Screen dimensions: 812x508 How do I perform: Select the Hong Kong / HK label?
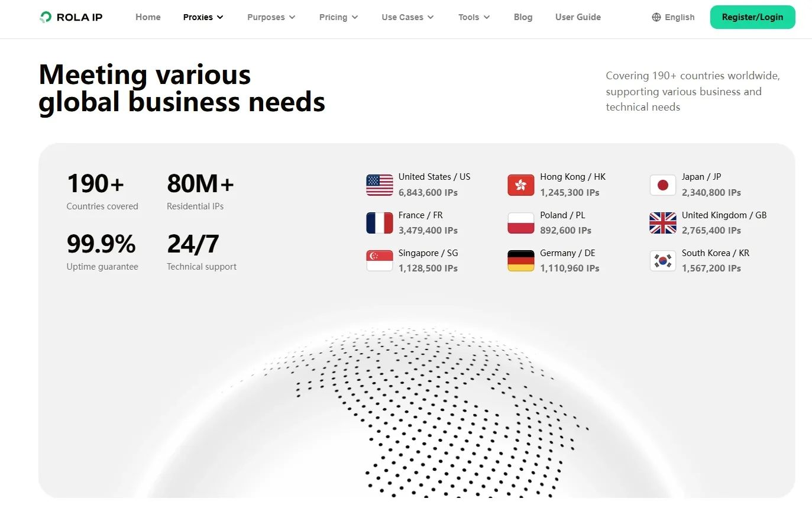(573, 177)
